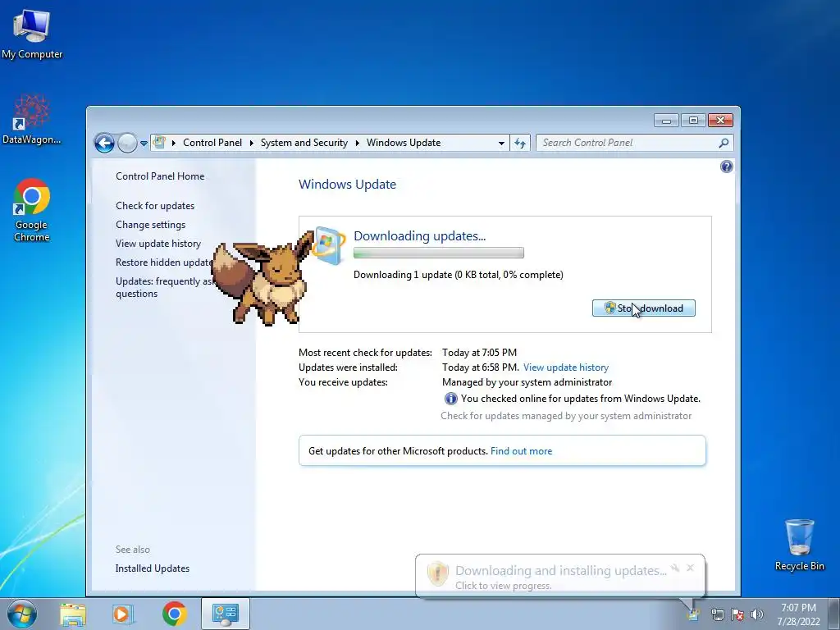
Task: Maximize the Windows Update window
Action: point(693,121)
